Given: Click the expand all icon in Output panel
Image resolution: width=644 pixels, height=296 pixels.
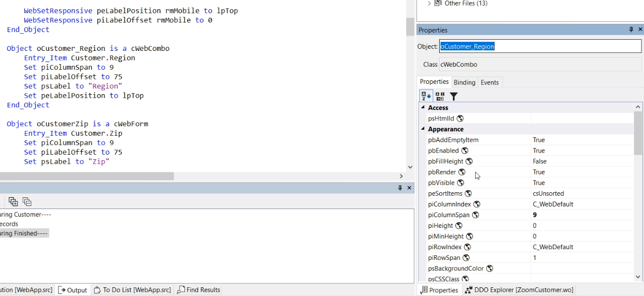Looking at the screenshot, I should 13,201.
